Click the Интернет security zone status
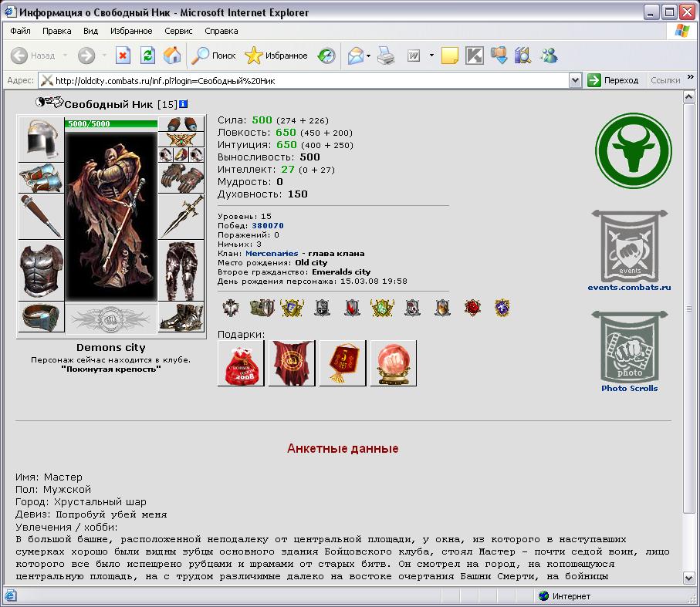Viewport: 700px width, 607px height. click(565, 596)
